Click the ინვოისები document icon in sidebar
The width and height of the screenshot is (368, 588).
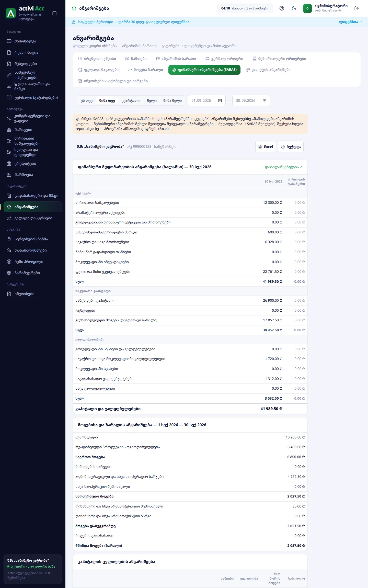9,294
